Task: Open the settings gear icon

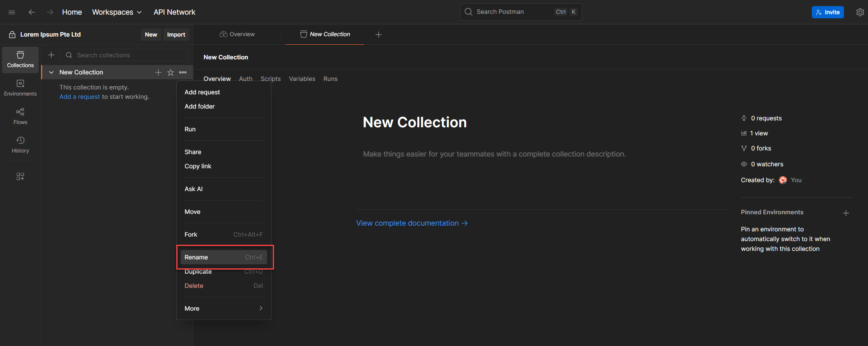Action: click(x=860, y=12)
